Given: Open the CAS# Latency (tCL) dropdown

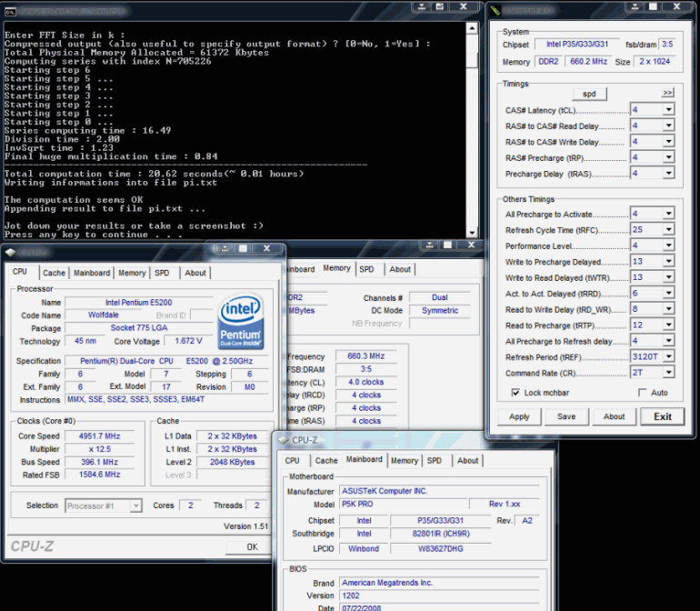Looking at the screenshot, I should [x=668, y=110].
